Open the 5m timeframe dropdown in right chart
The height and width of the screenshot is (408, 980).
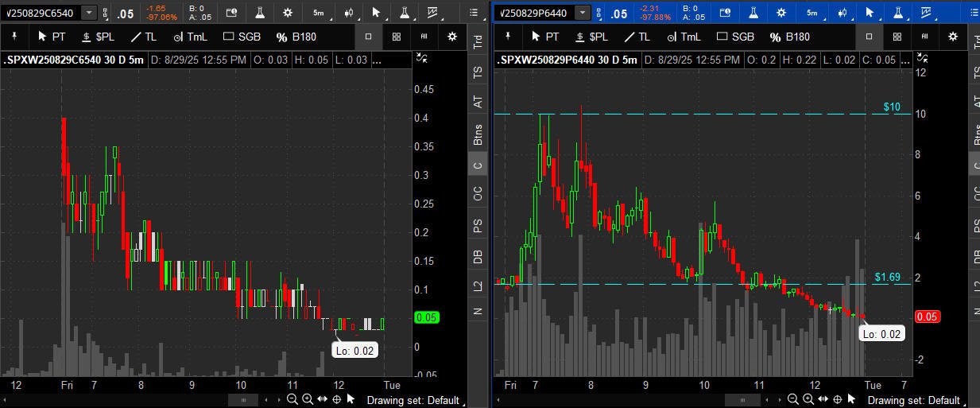[812, 13]
